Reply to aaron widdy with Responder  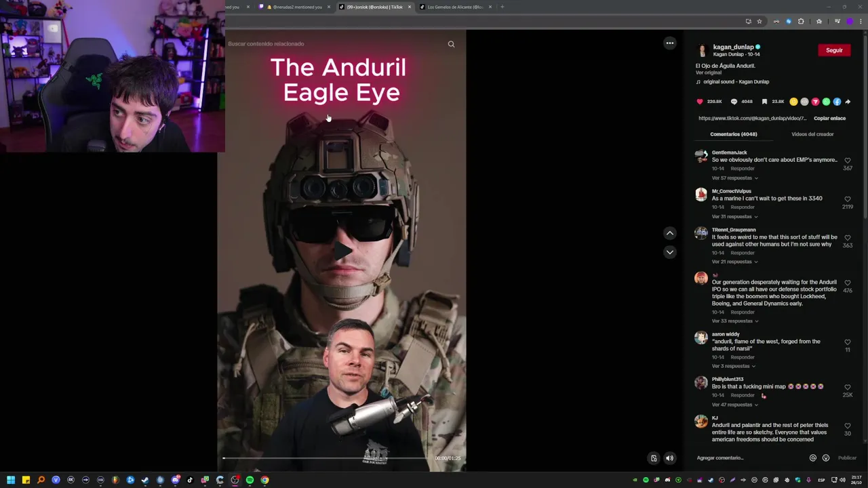(x=743, y=357)
